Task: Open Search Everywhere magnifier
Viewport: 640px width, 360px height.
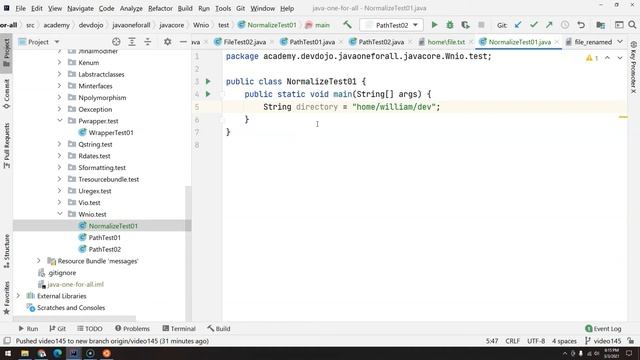Action: [632, 25]
